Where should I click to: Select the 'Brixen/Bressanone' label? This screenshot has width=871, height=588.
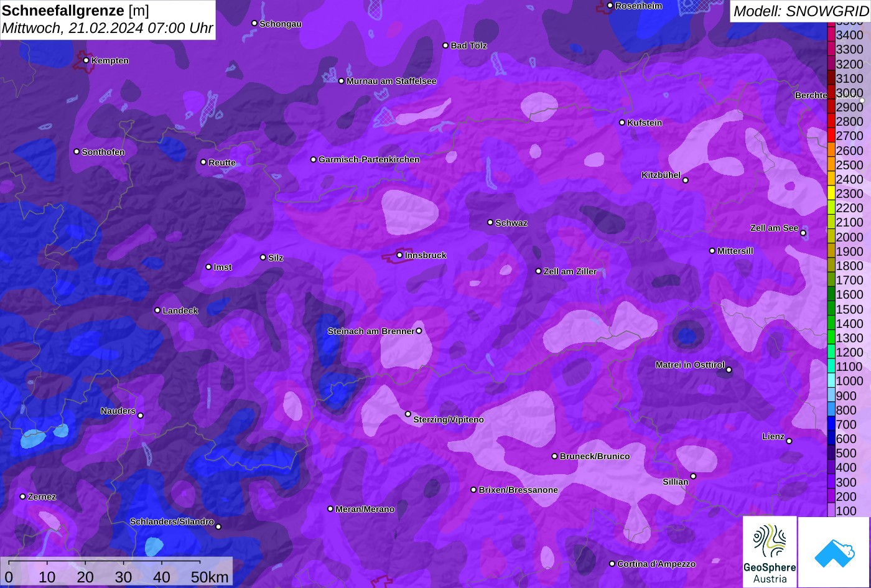pos(518,490)
